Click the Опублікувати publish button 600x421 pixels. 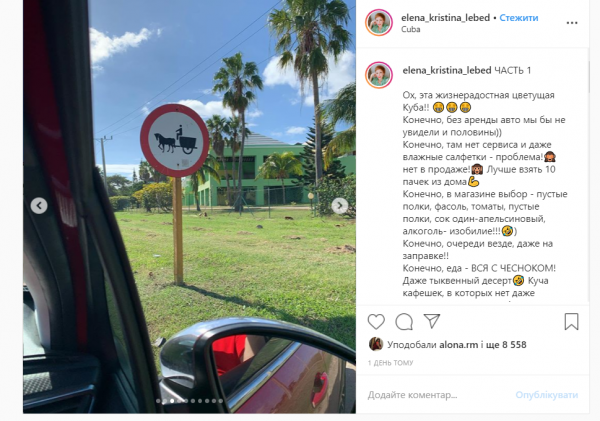coord(546,395)
